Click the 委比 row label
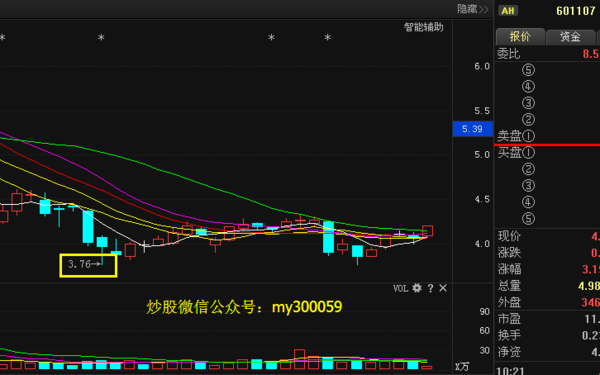 [509, 54]
